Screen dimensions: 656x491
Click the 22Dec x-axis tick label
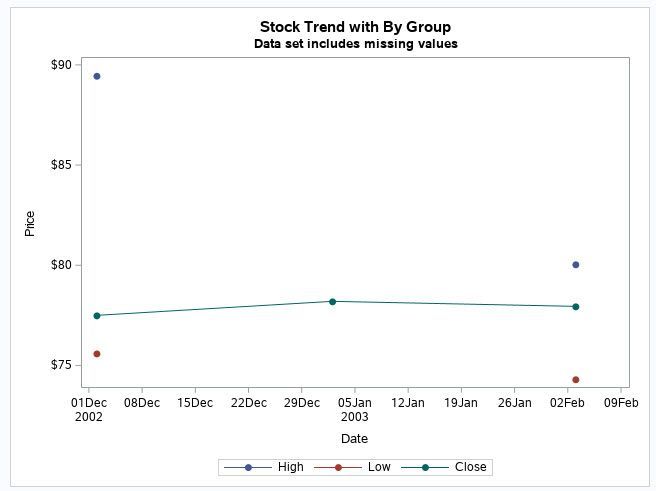tap(248, 403)
